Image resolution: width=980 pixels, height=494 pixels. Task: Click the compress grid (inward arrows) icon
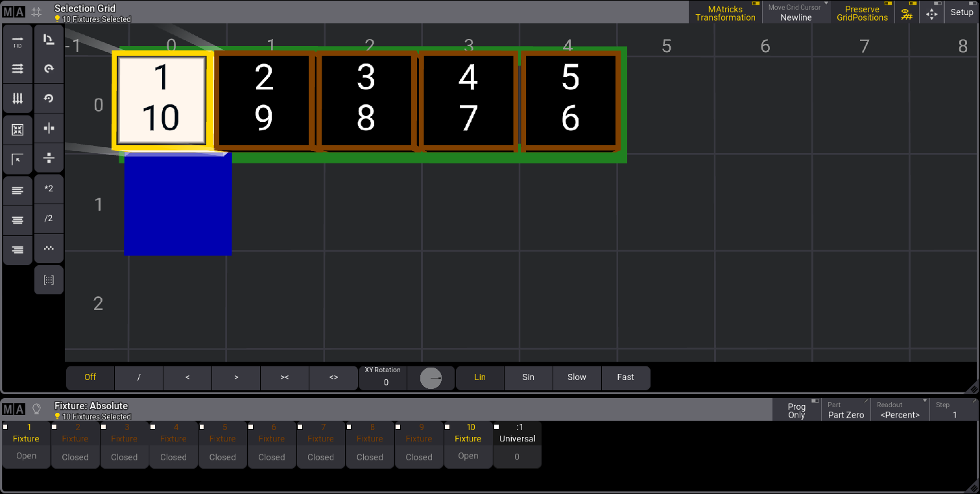18,130
